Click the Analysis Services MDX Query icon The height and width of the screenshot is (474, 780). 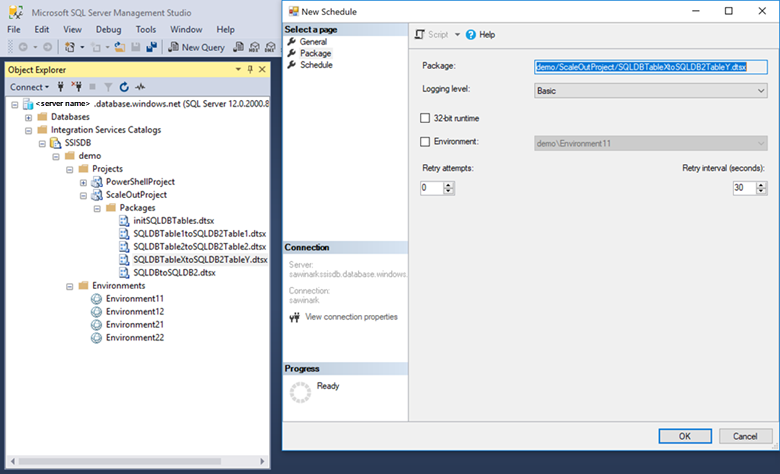pyautogui.click(x=255, y=47)
